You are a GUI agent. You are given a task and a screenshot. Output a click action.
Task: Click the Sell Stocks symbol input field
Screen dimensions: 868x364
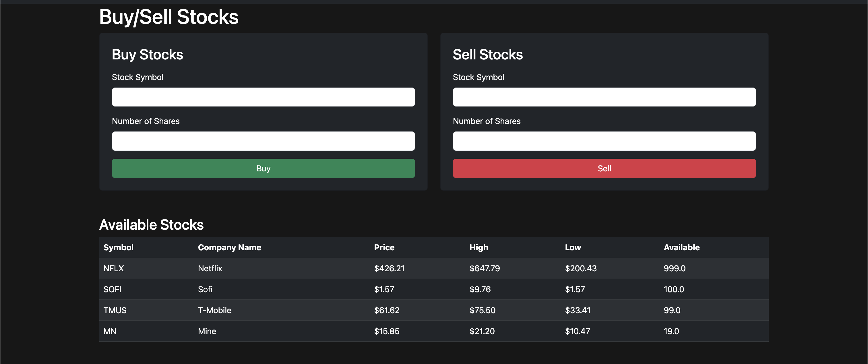point(604,97)
